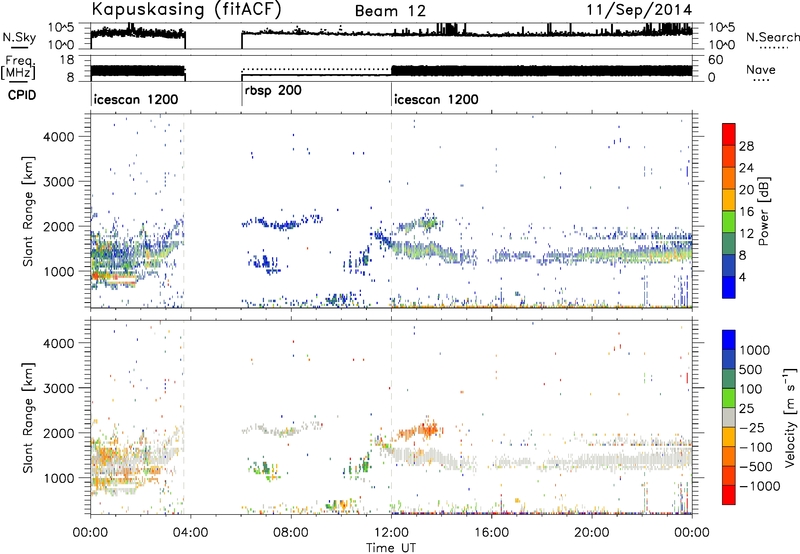This screenshot has height=554, width=800.
Task: Click the 18 tick on frequency axis
Action: 68,59
